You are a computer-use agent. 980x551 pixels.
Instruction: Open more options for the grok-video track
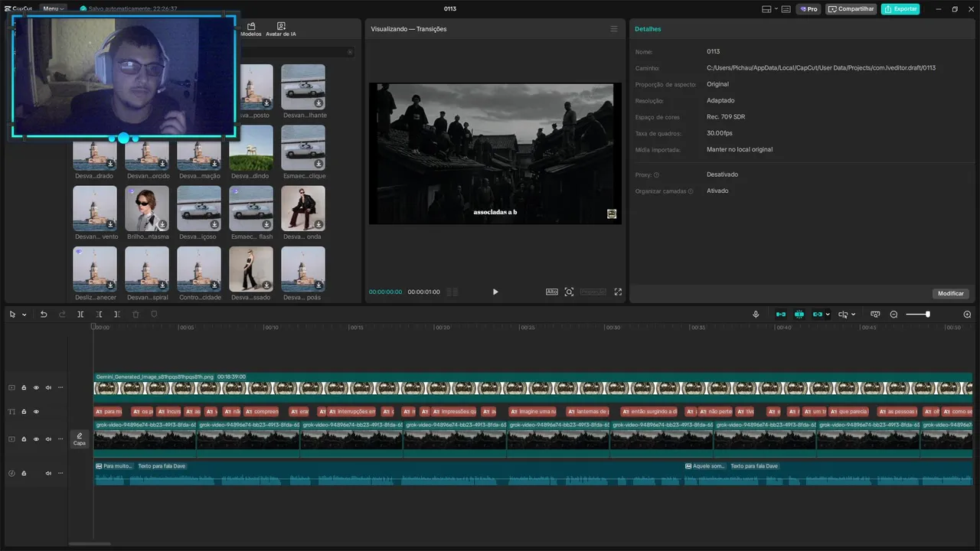[60, 439]
